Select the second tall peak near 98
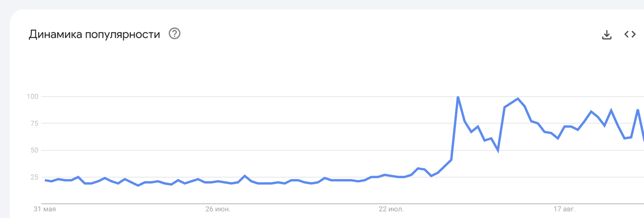Screen dimensions: 644x218 [518, 99]
